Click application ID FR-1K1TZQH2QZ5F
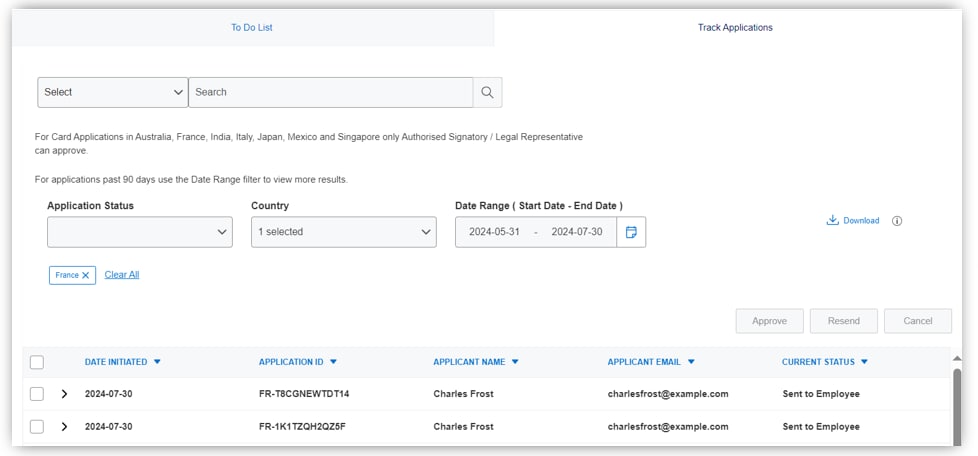 pos(302,427)
